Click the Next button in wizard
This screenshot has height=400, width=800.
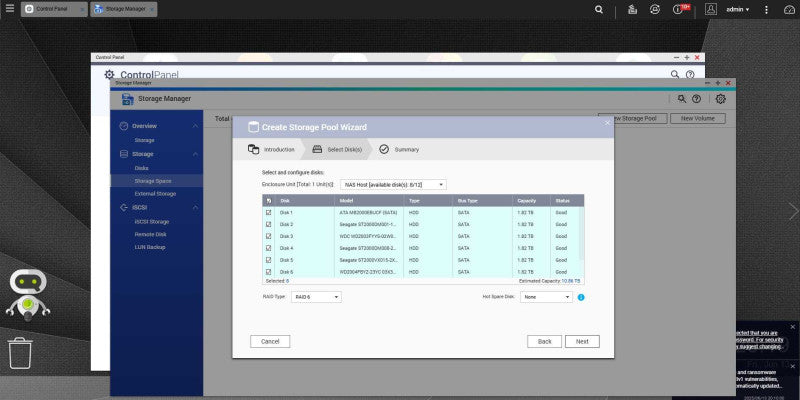pos(582,341)
